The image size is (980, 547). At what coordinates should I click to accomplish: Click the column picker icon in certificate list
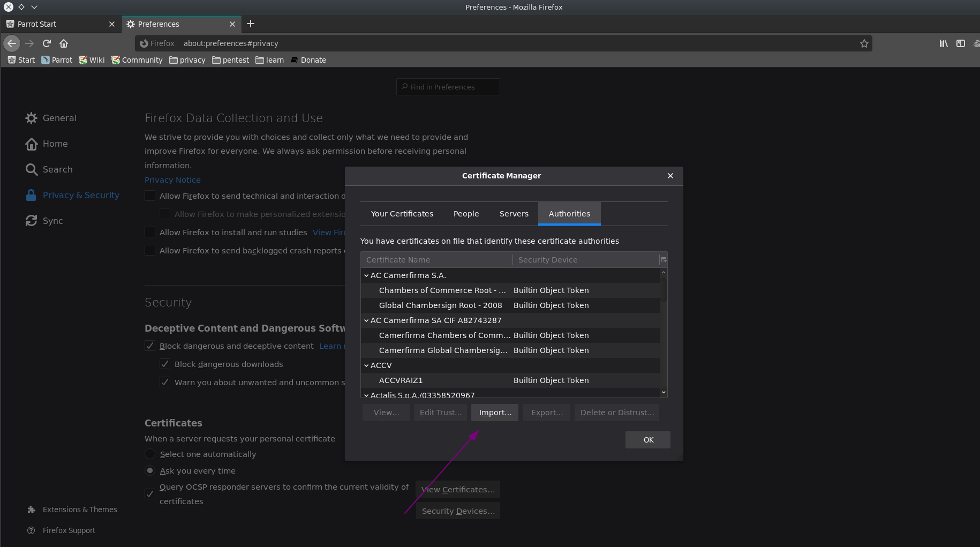click(664, 259)
